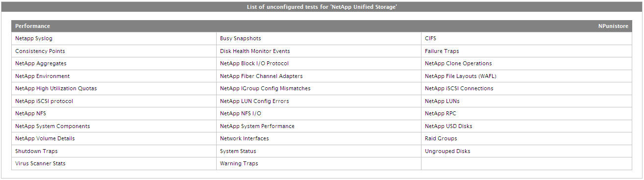This screenshot has width=644, height=180.
Task: Click the CIFS test entry
Action: point(430,38)
